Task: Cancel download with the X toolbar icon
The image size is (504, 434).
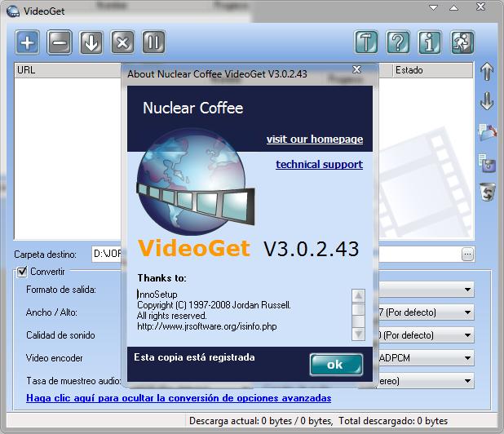Action: pyautogui.click(x=122, y=42)
